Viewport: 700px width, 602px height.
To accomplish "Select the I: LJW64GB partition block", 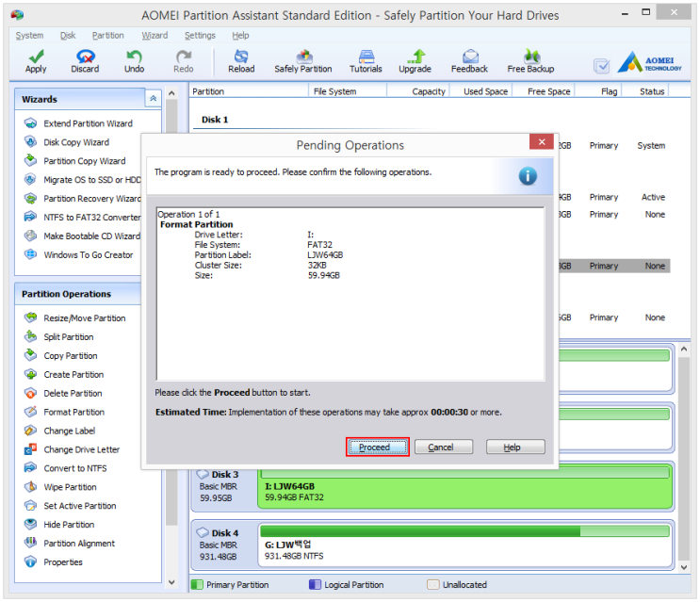I will pos(464,486).
